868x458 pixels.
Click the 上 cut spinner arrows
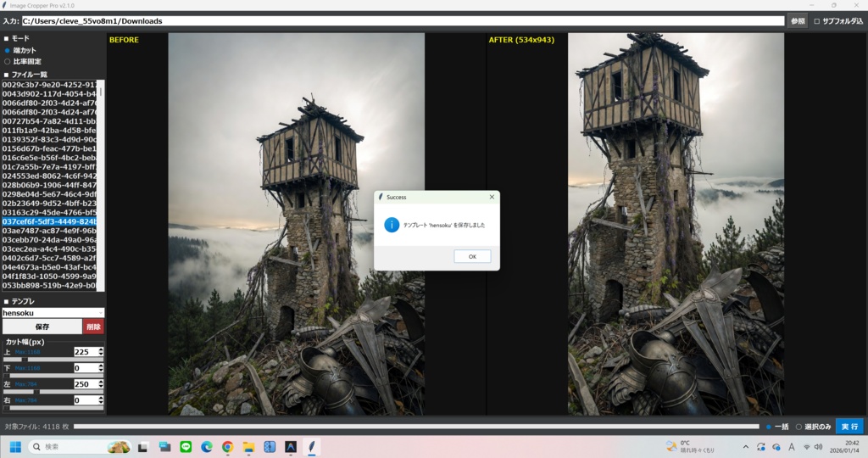(x=101, y=352)
